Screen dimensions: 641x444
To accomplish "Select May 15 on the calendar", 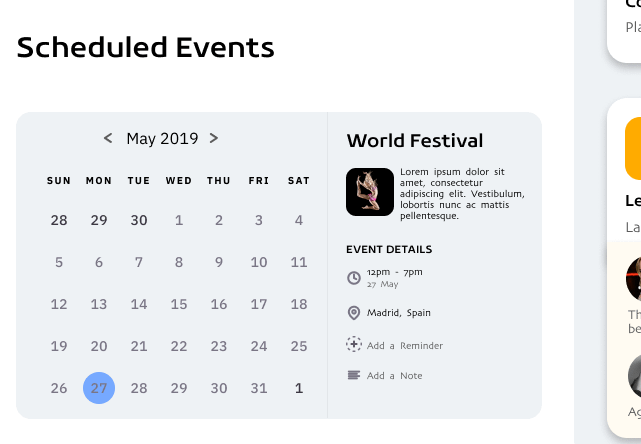I will 179,304.
